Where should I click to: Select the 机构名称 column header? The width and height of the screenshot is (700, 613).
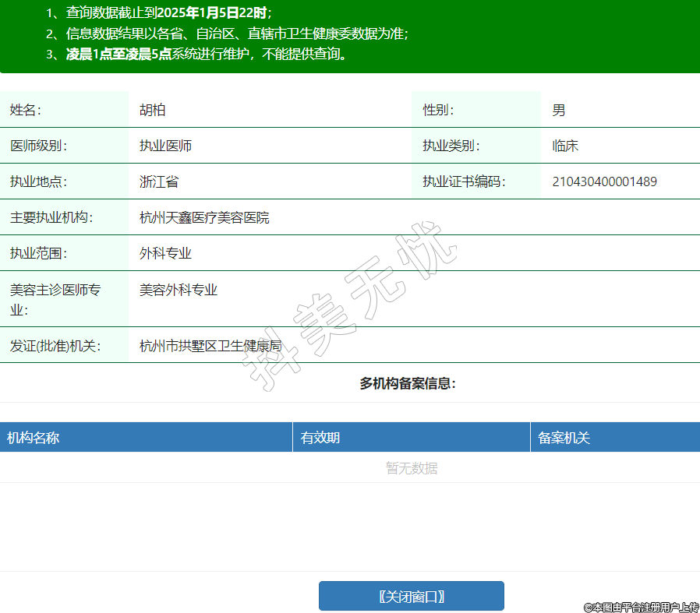coord(34,438)
